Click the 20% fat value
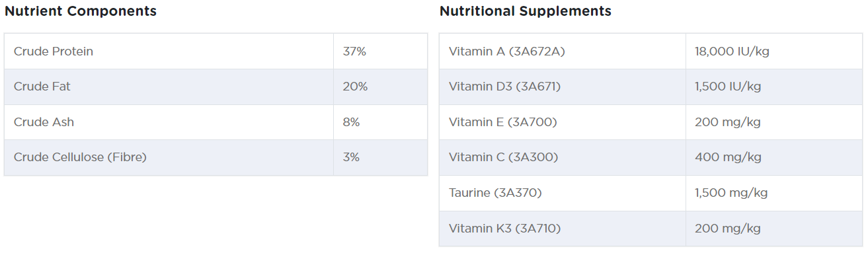The image size is (868, 255). (355, 87)
